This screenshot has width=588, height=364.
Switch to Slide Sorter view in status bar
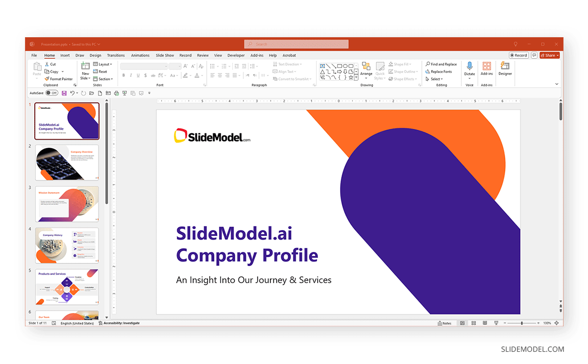473,323
